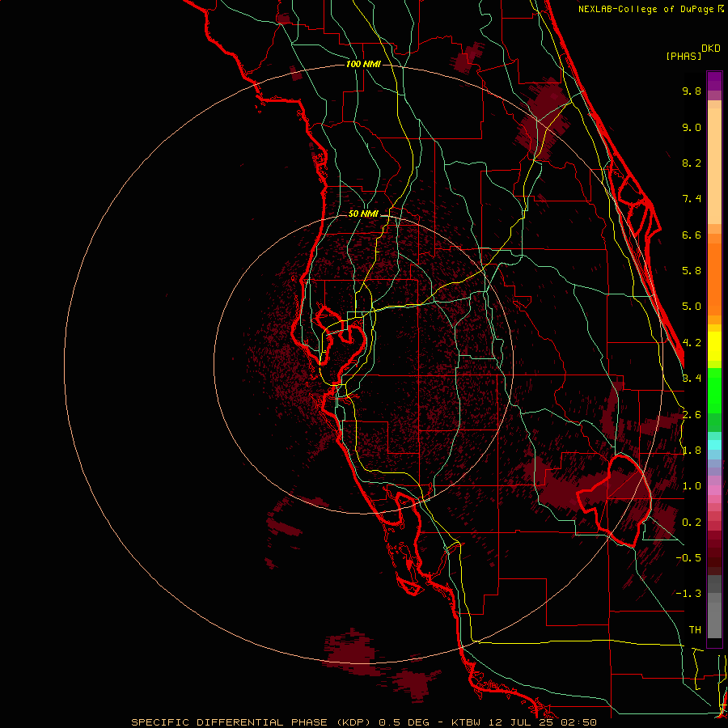Click the 3.4 value on the color scale
This screenshot has width=728, height=728.
tap(692, 379)
